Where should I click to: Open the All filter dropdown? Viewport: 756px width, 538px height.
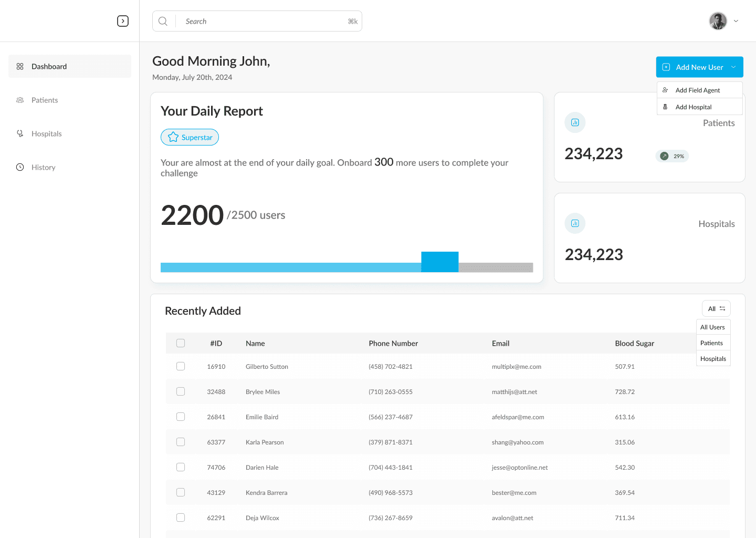pos(716,308)
